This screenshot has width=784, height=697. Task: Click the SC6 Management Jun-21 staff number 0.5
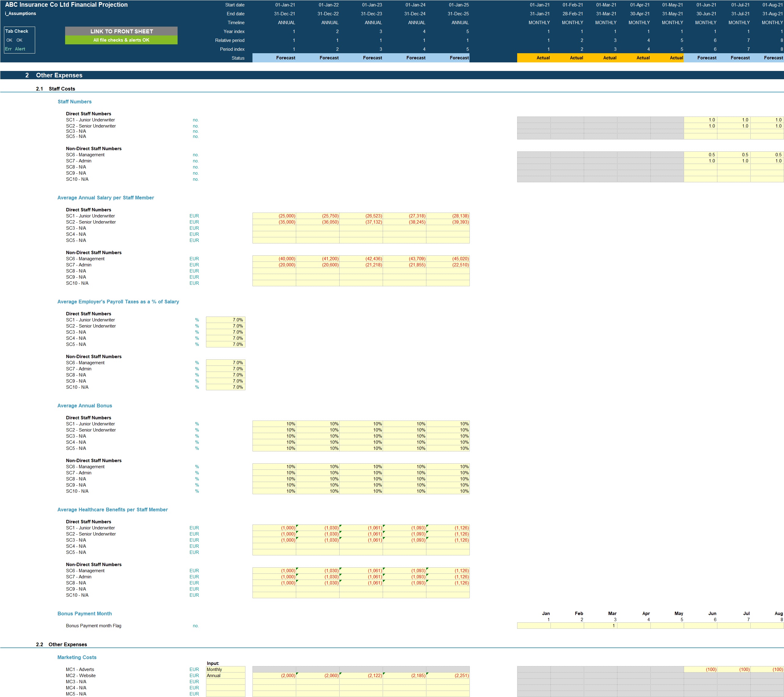pyautogui.click(x=700, y=155)
